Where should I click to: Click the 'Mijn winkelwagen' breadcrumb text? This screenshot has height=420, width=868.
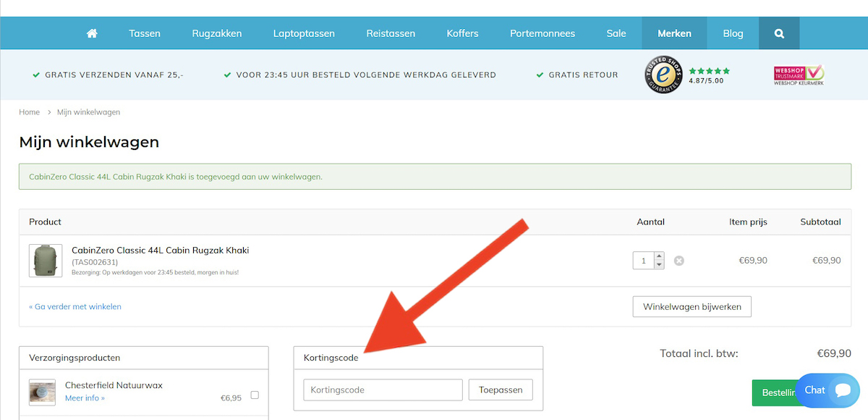click(x=88, y=112)
